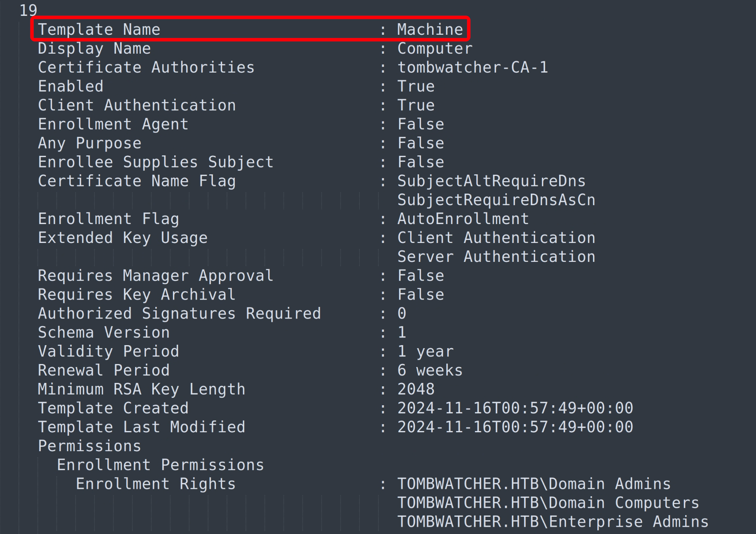Click the 'Authorized Signatures Required' label

[x=179, y=313]
